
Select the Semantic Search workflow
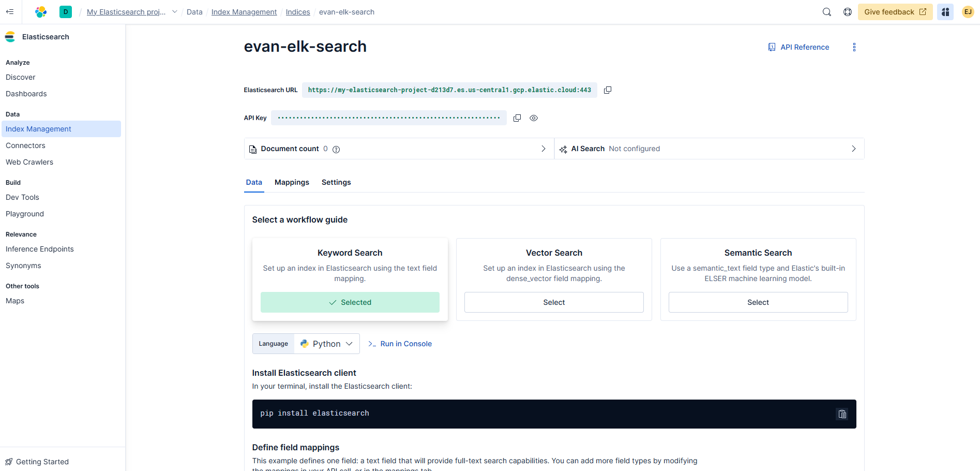pos(758,302)
